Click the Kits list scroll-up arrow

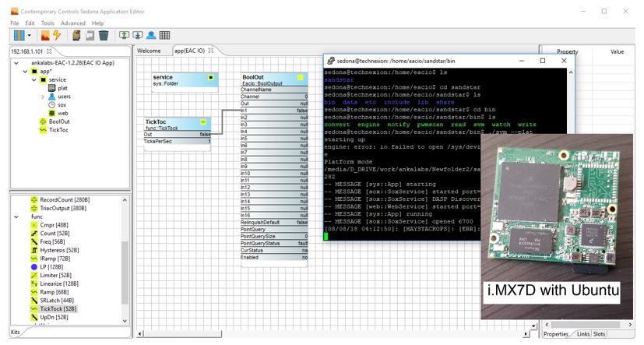125,199
